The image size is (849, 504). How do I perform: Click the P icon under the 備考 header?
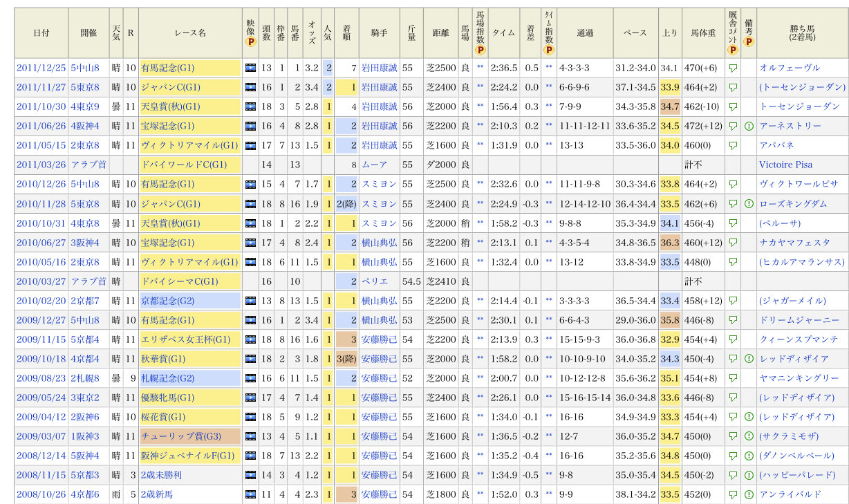pyautogui.click(x=748, y=41)
